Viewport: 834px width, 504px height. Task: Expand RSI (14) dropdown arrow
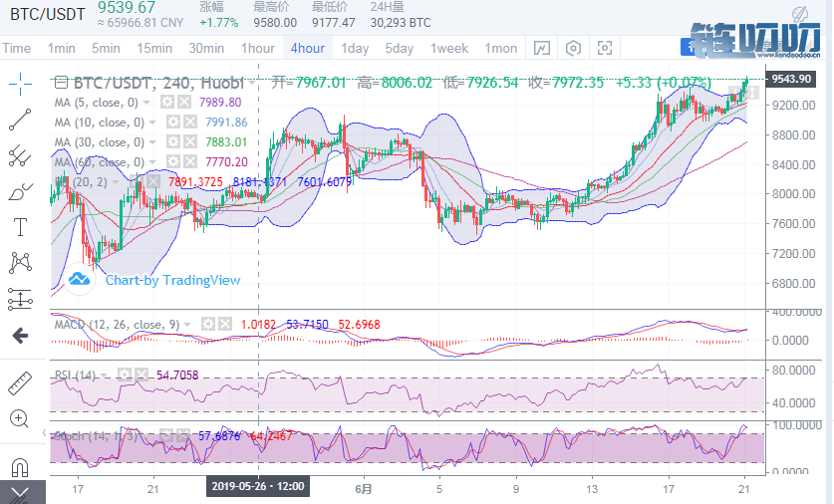[x=104, y=376]
